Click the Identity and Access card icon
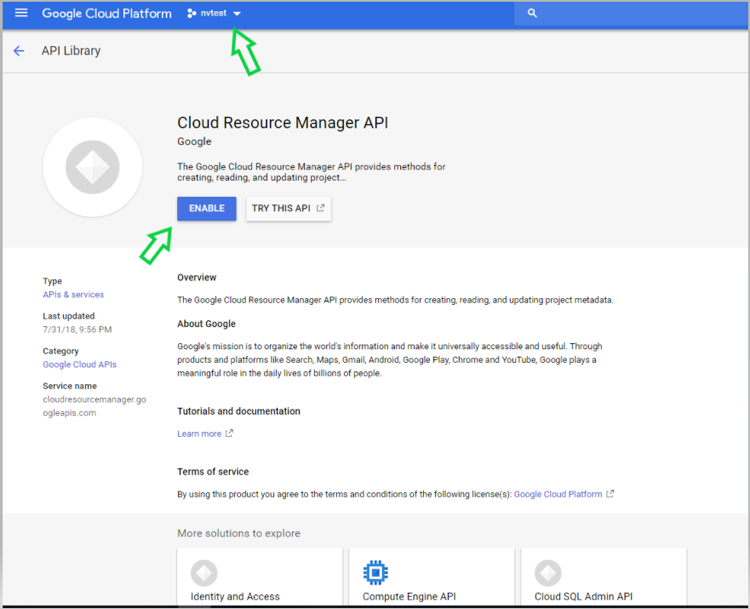 pos(204,573)
